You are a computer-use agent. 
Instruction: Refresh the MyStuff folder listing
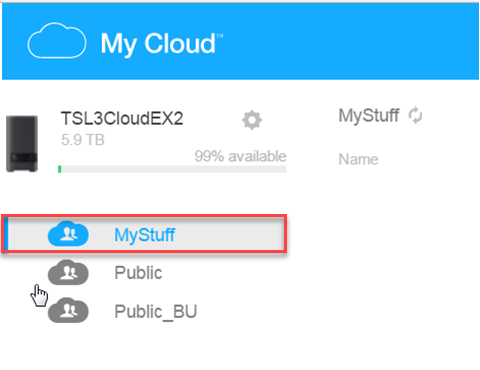[415, 115]
